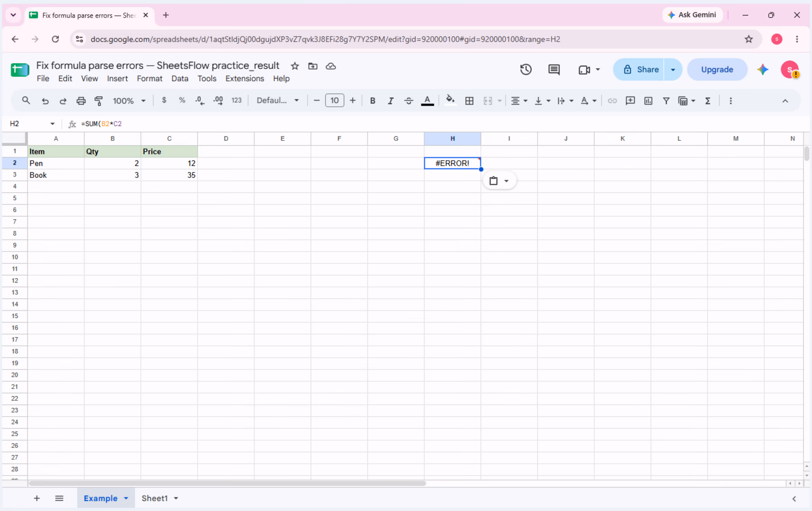This screenshot has height=511, width=812.
Task: Activate the paint format tool
Action: tap(99, 101)
